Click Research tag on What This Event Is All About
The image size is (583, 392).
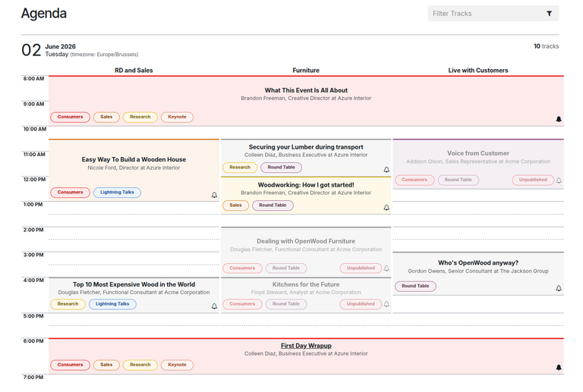pos(140,117)
